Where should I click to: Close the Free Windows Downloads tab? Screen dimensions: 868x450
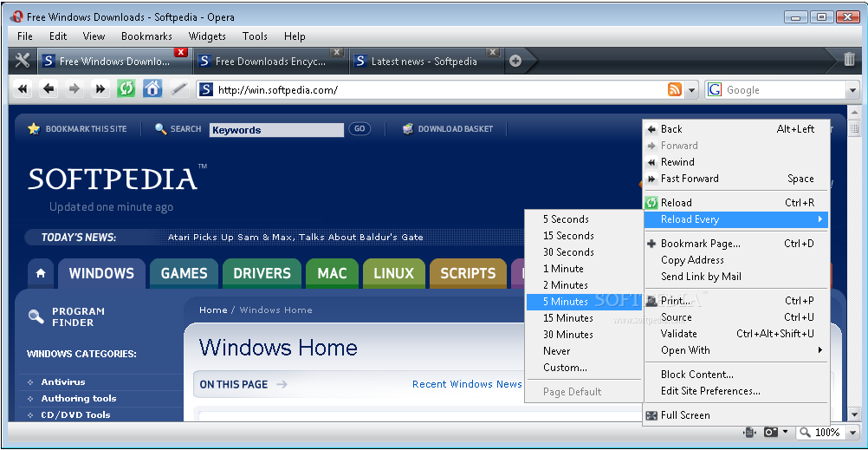tap(180, 53)
